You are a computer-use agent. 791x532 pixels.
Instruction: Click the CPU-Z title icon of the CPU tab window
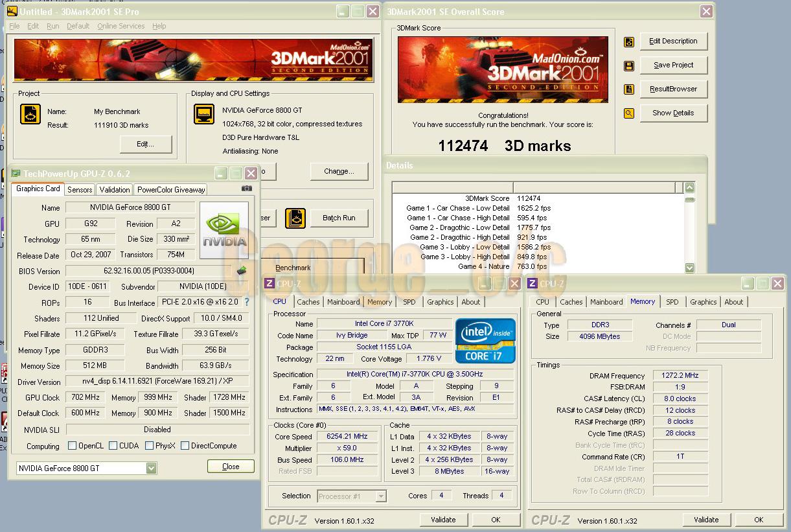click(269, 284)
